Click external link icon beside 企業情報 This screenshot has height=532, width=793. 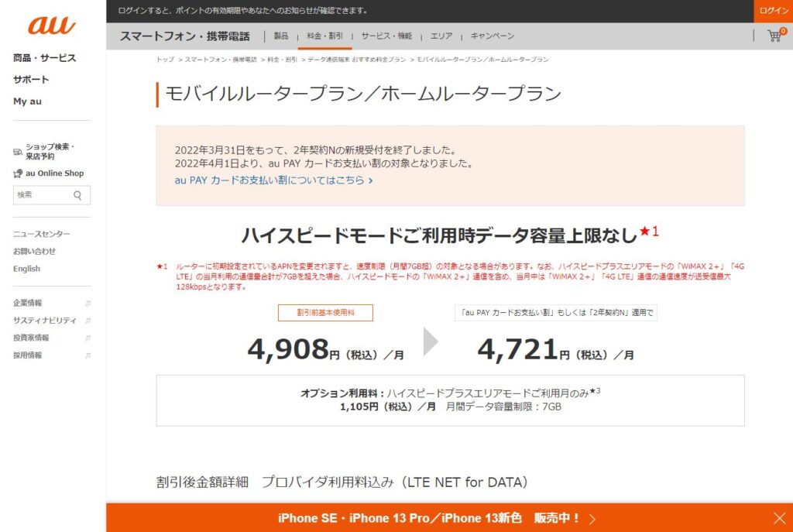click(x=88, y=304)
